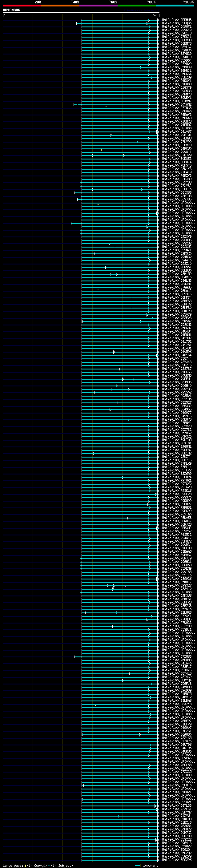The width and height of the screenshot is (197, 868).
Task: Select the UniRef100_C7ENV4 row label
Action: [176, 423]
